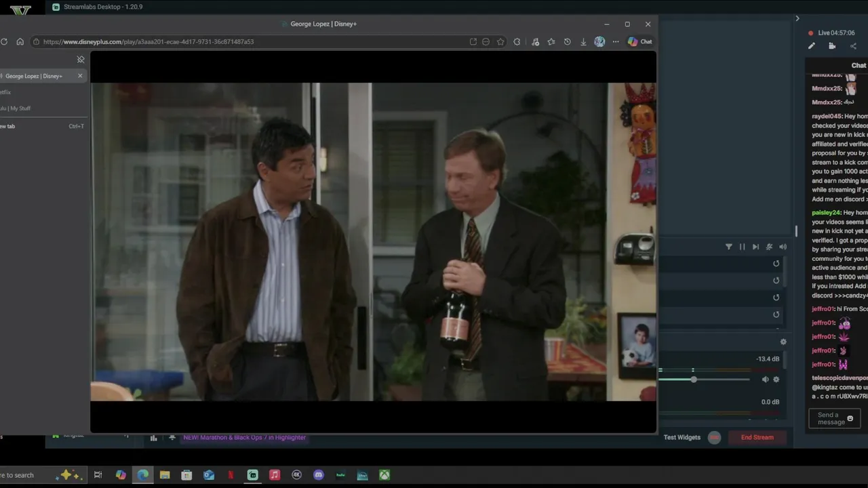This screenshot has height=488, width=868.
Task: Select the George Lopez | Disney+ tab
Action: point(38,76)
